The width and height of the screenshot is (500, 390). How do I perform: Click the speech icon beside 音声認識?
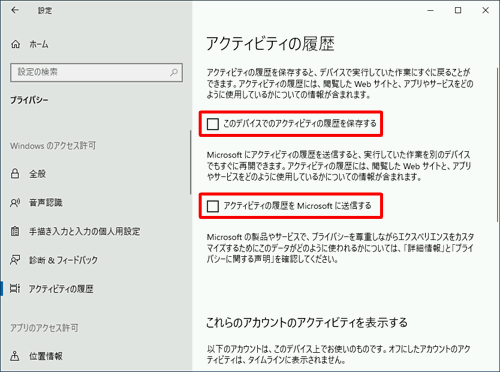coord(15,203)
